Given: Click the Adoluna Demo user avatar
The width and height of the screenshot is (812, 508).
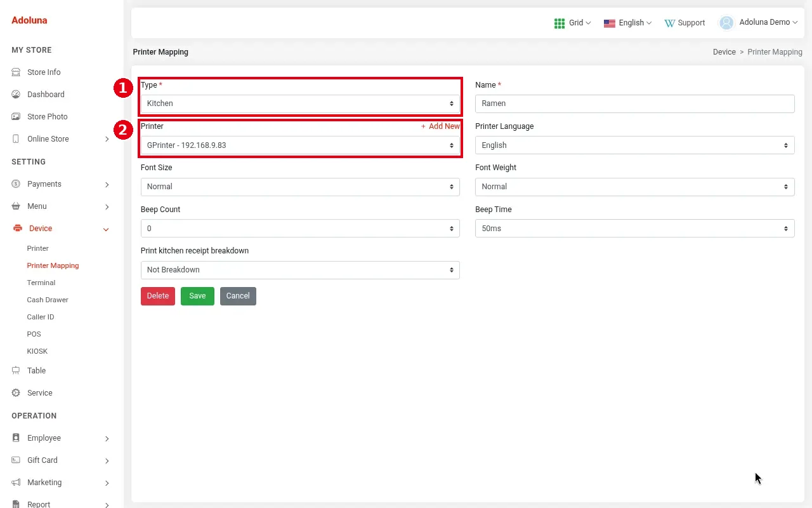Looking at the screenshot, I should click(x=726, y=22).
